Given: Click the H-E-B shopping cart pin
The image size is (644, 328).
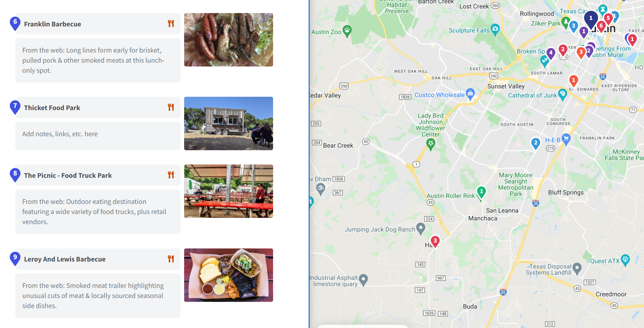Looking at the screenshot, I should click(566, 139).
